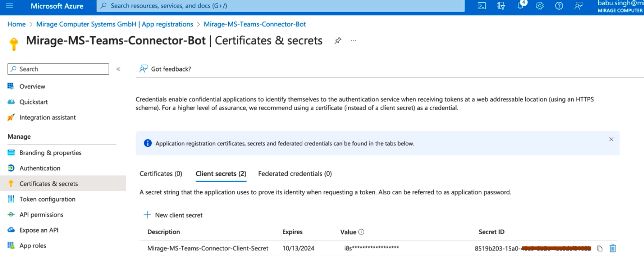Open the Mirage-MS-Teams-Connector-Bot breadcrumb

coord(255,24)
